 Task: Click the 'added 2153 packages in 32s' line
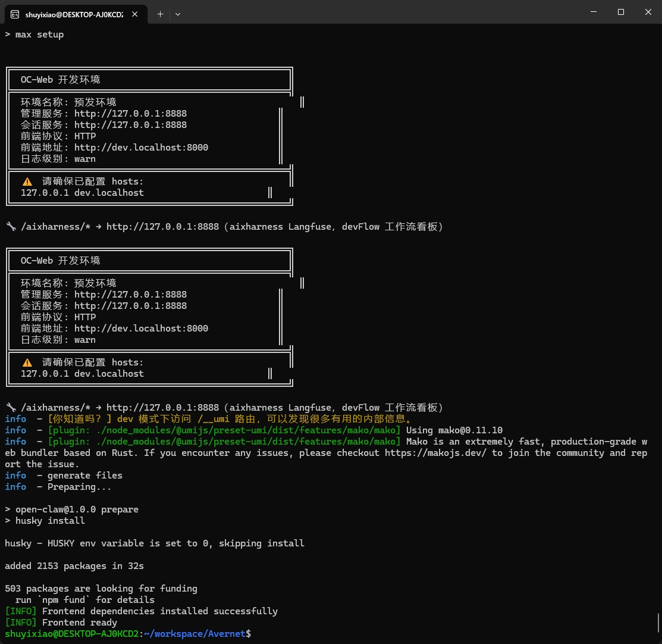[x=74, y=566]
